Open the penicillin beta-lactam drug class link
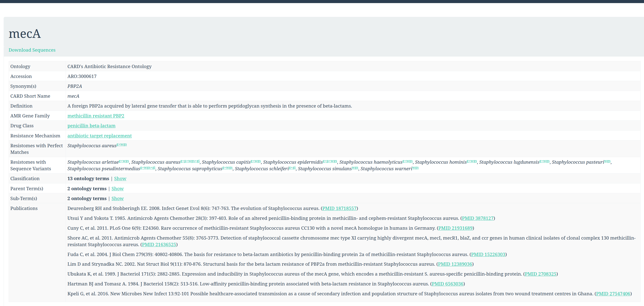The height and width of the screenshot is (306, 644). pyautogui.click(x=91, y=126)
